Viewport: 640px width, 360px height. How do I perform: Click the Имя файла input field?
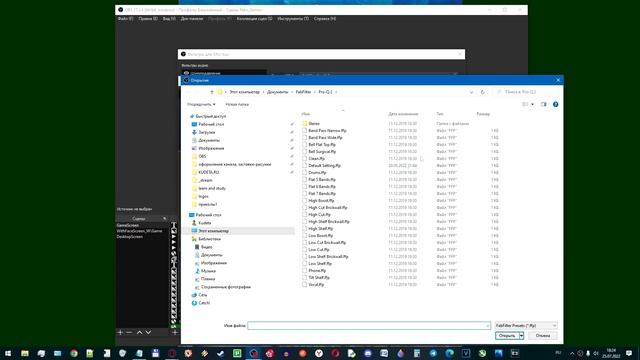click(x=369, y=325)
